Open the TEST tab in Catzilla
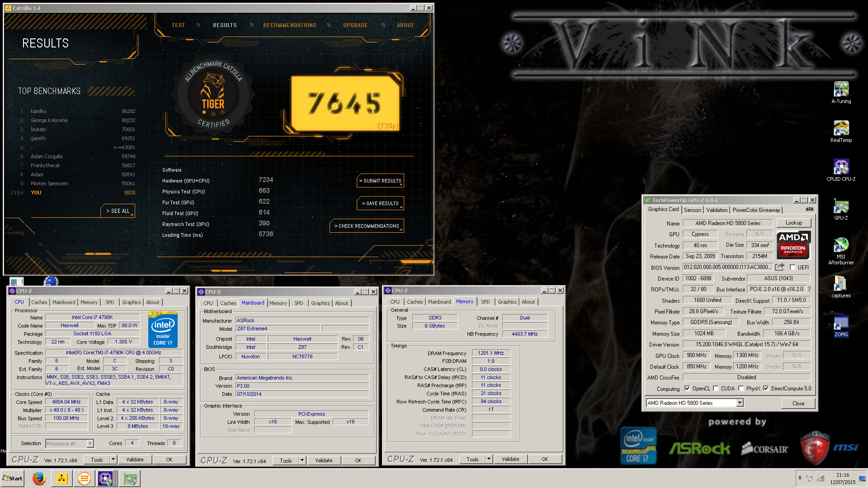The width and height of the screenshot is (868, 488). pos(179,25)
